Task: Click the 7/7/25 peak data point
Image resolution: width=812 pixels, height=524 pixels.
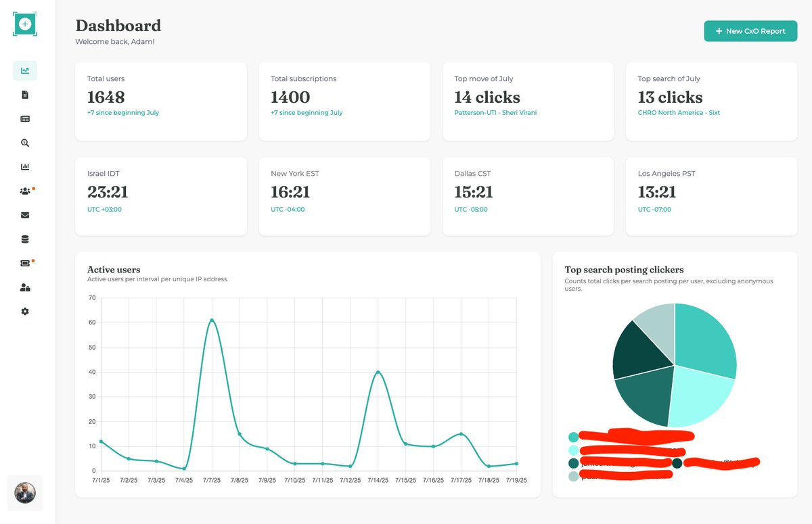Action: [x=212, y=320]
